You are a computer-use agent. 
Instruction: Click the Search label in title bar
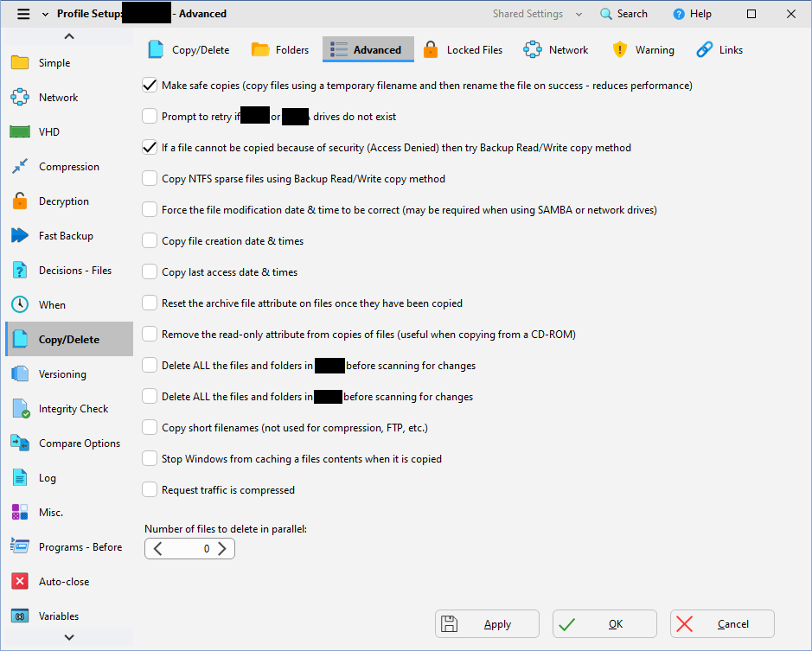click(x=632, y=14)
